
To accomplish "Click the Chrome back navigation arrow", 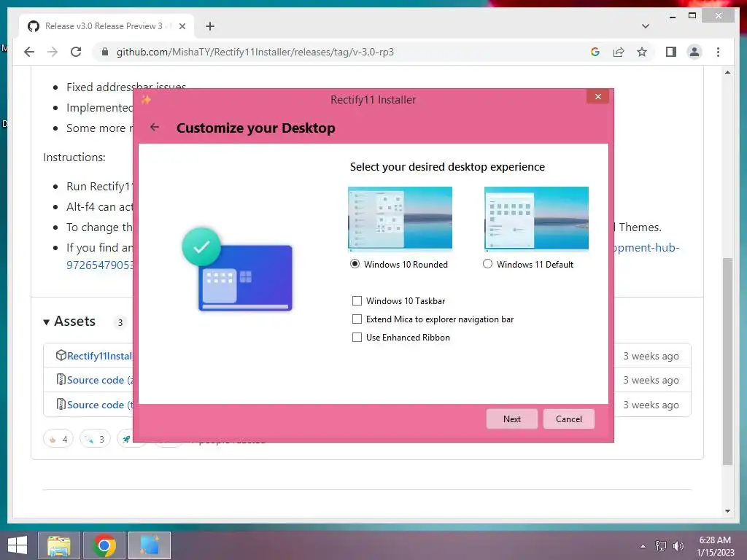I will pos(29,52).
